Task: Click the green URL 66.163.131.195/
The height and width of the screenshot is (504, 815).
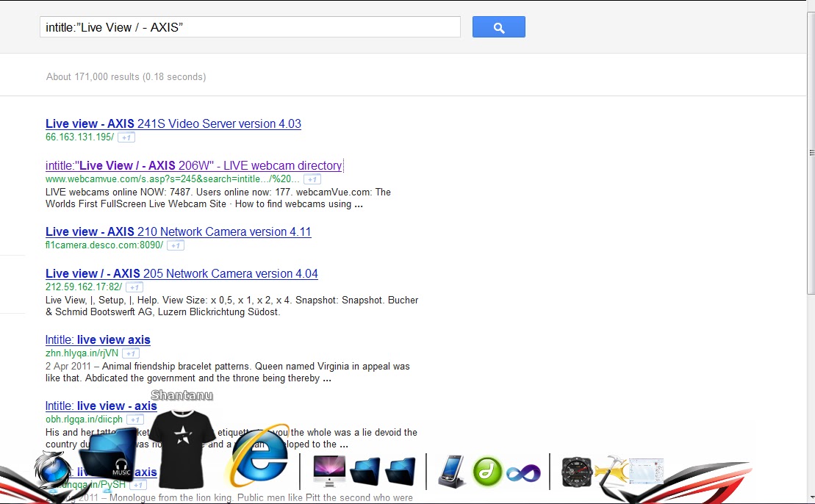Action: [79, 137]
